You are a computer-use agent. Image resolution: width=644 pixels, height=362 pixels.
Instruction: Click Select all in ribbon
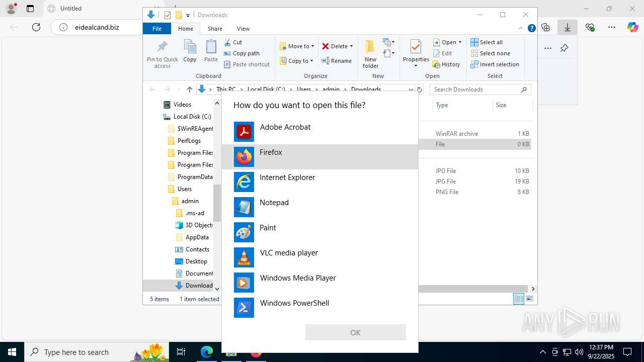click(x=487, y=42)
